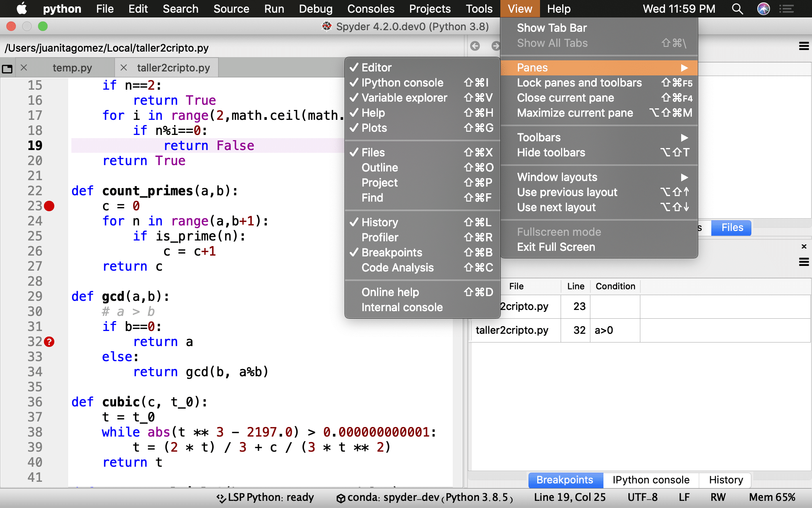
Task: Close the Breakpoints pane with small x
Action: [x=804, y=246]
